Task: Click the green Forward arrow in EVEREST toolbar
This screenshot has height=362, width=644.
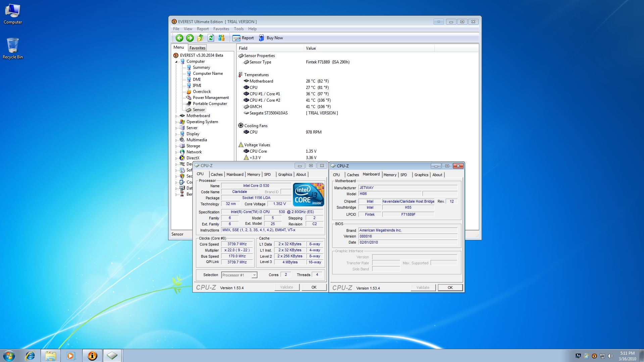Action: pos(190,38)
